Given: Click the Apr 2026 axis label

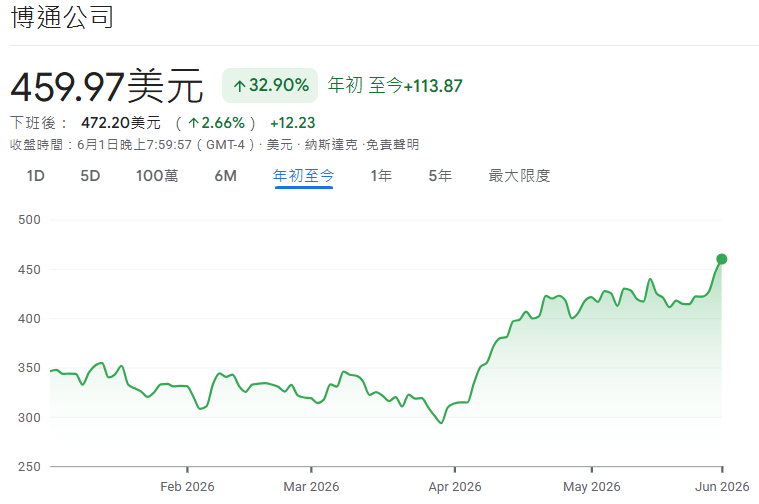Looking at the screenshot, I should tap(455, 487).
